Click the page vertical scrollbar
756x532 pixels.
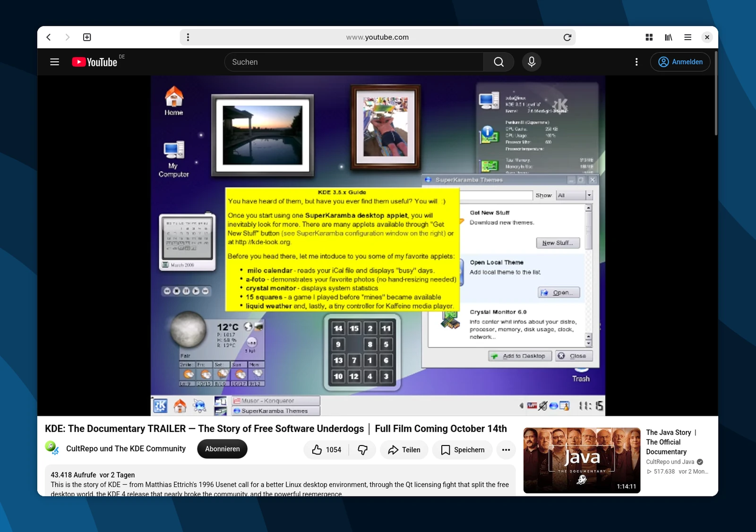716,94
